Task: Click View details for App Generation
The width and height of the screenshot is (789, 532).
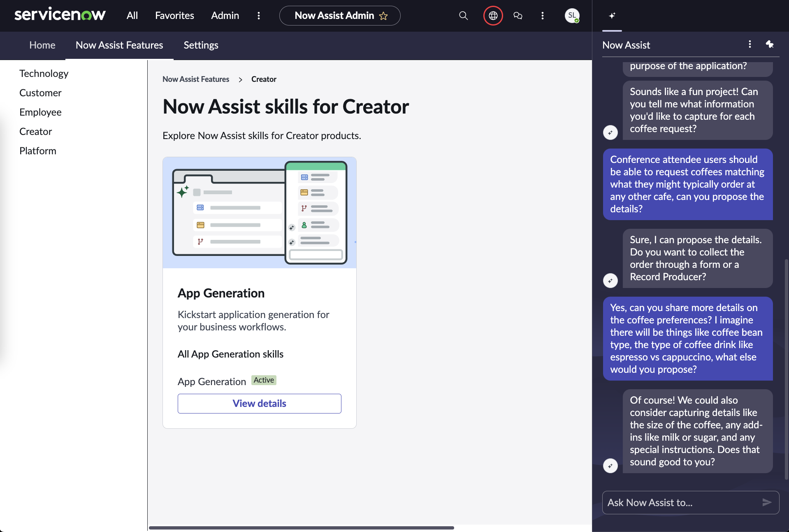Action: click(x=259, y=404)
